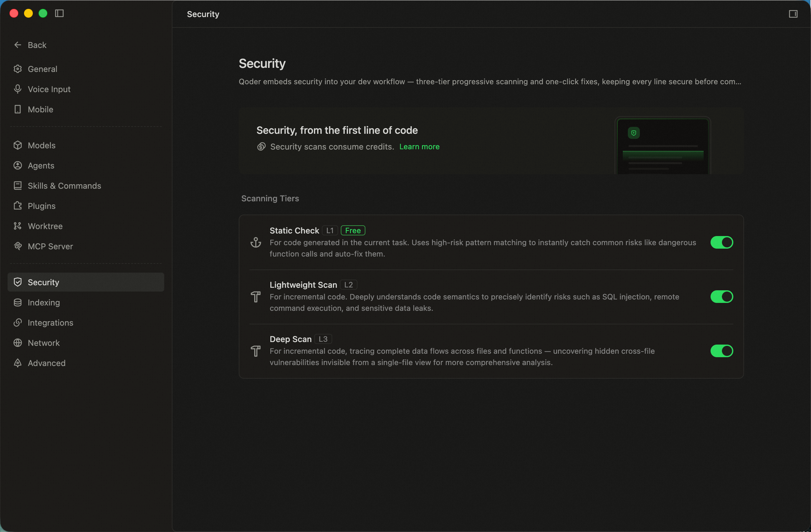Image resolution: width=811 pixels, height=532 pixels.
Task: Click the L3 tier badge
Action: 323,339
